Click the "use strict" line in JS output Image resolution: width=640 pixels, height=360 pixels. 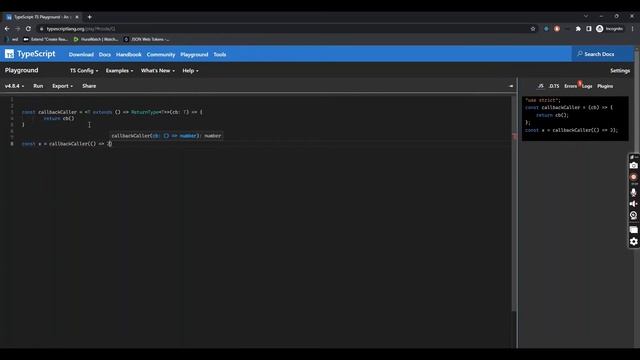click(x=543, y=100)
